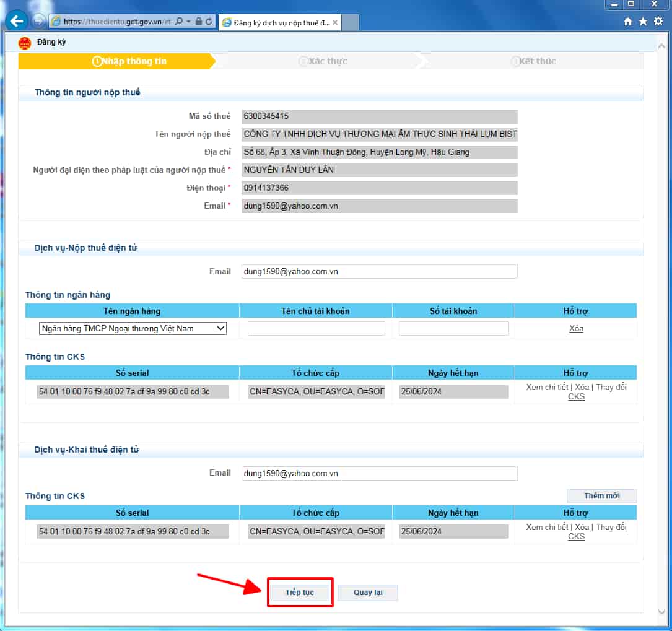Viewport: 672px width, 631px height.
Task: Click the Số tài khoản input field
Action: click(x=453, y=329)
